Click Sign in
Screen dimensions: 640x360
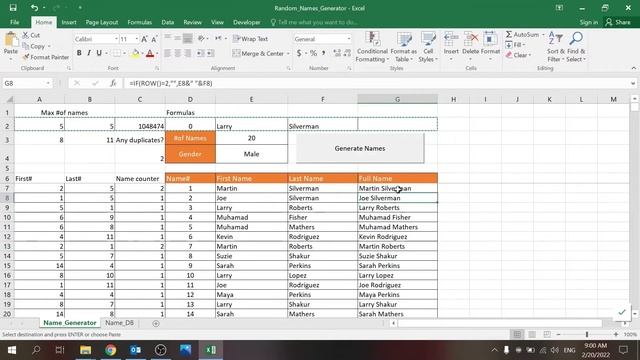(589, 22)
